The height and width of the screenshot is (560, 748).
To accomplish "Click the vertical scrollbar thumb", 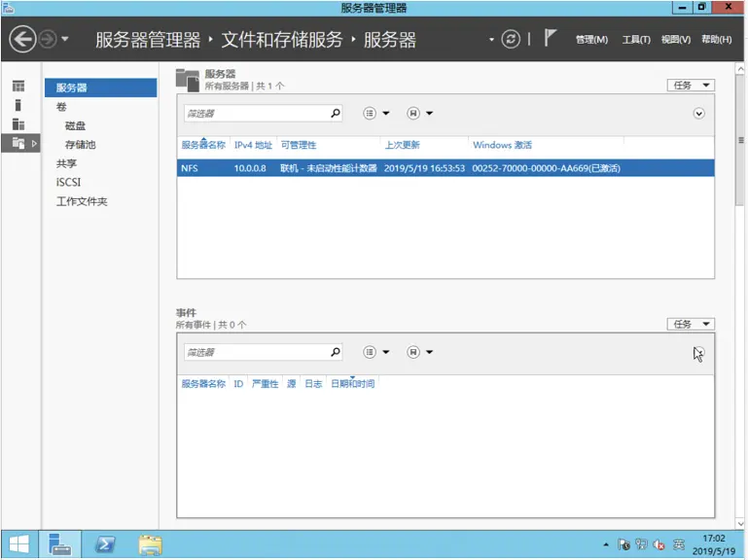I will click(x=740, y=140).
